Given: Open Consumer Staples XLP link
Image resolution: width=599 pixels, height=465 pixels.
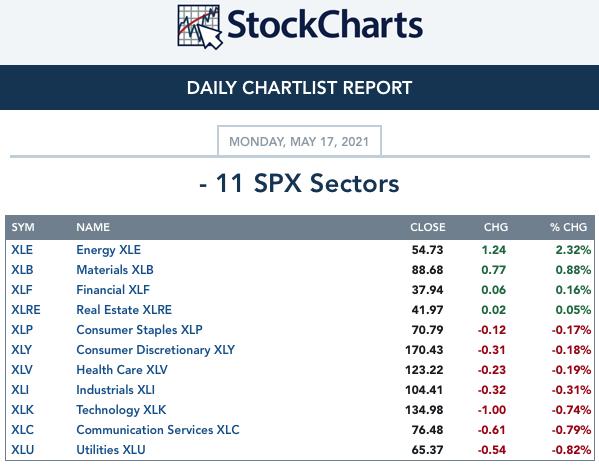Looking at the screenshot, I should tap(139, 330).
